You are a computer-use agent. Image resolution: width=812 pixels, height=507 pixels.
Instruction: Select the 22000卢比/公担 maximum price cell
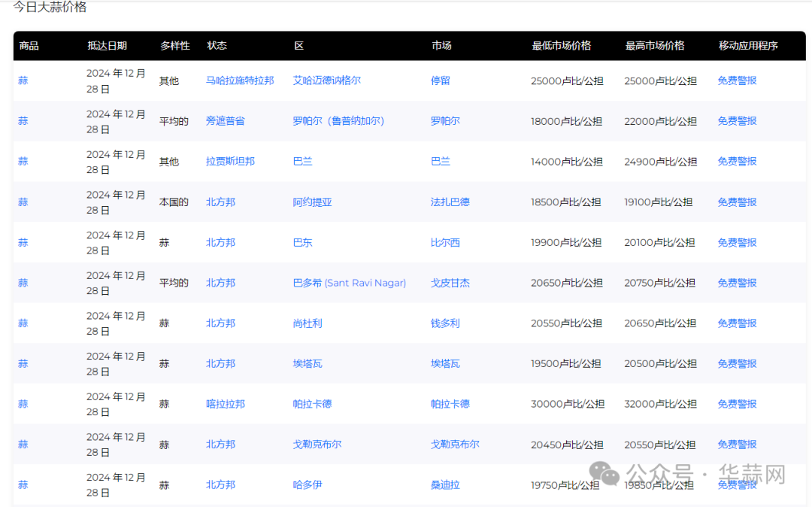tap(660, 121)
